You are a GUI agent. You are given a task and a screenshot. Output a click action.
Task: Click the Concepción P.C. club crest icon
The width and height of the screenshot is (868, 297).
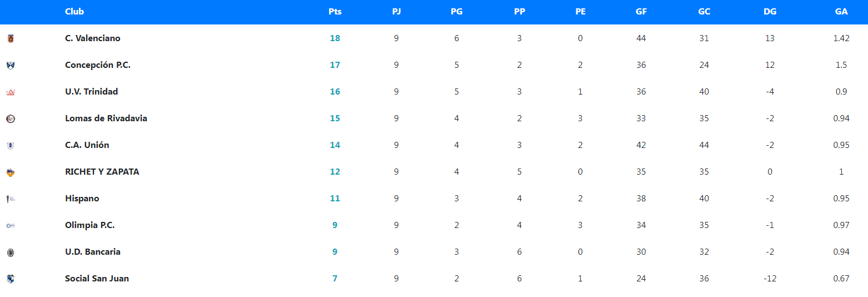pyautogui.click(x=11, y=66)
